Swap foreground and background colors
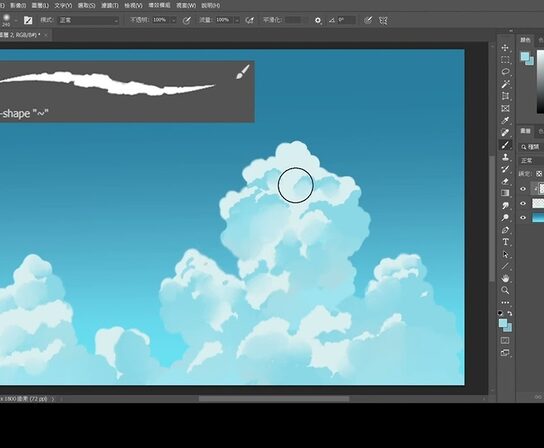The width and height of the screenshot is (544, 448). [x=509, y=313]
